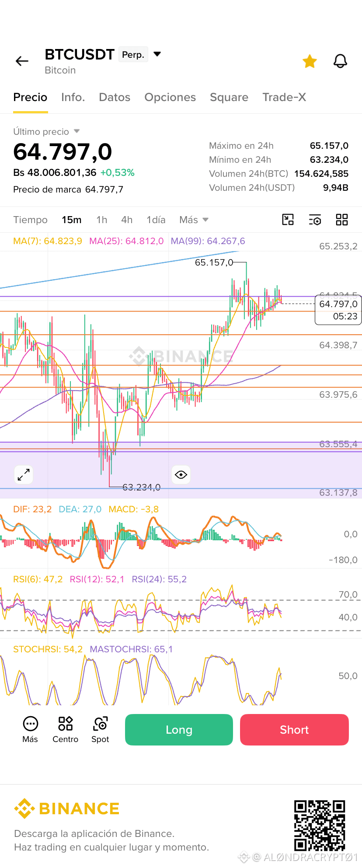Open the Trade-X tab

pyautogui.click(x=284, y=97)
